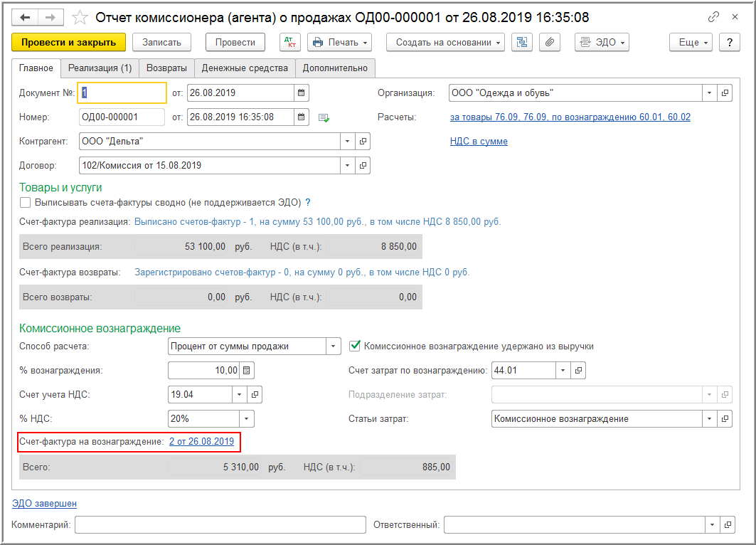
Task: Expand Способ расчета dropdown
Action: point(333,346)
